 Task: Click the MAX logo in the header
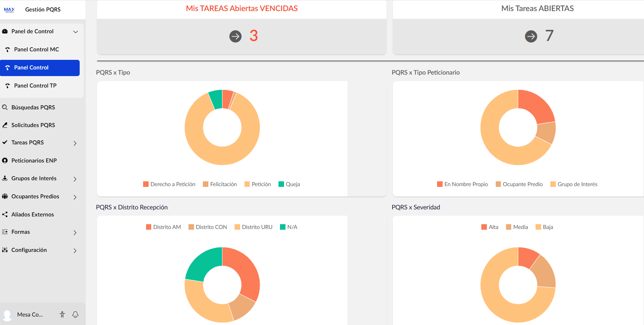pos(9,10)
